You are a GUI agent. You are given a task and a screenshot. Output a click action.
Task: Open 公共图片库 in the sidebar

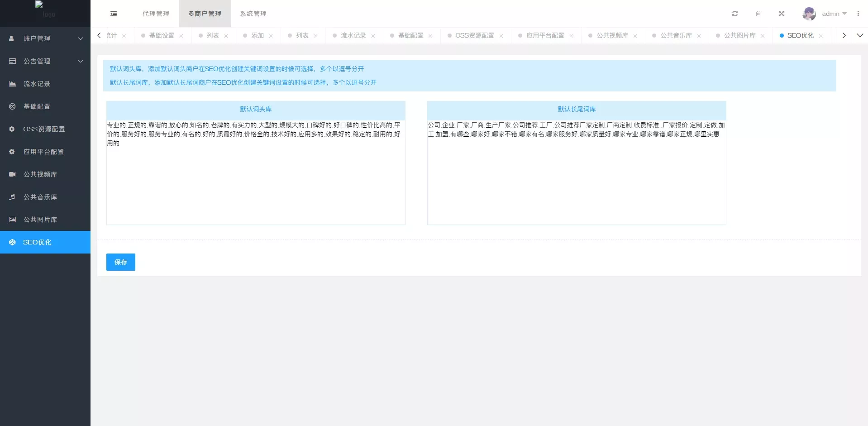pyautogui.click(x=40, y=220)
